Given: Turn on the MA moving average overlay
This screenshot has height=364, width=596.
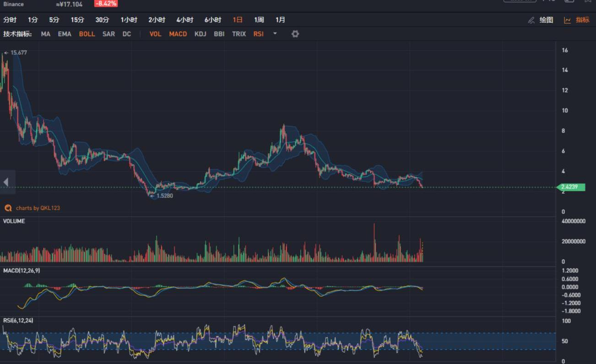Looking at the screenshot, I should tap(45, 34).
